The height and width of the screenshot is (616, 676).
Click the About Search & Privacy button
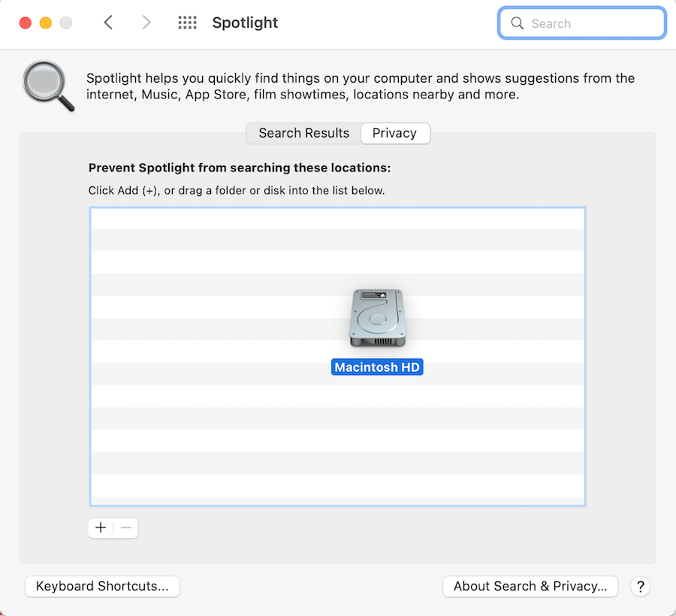[530, 587]
